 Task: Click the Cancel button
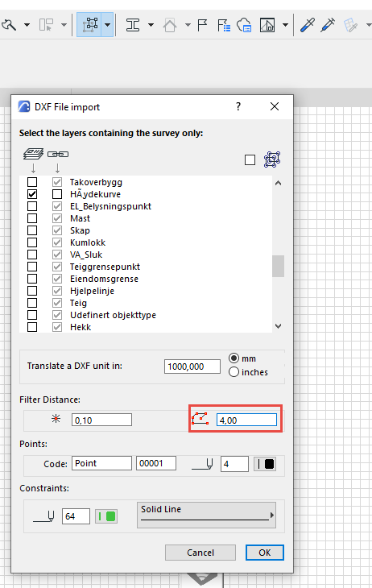200,553
